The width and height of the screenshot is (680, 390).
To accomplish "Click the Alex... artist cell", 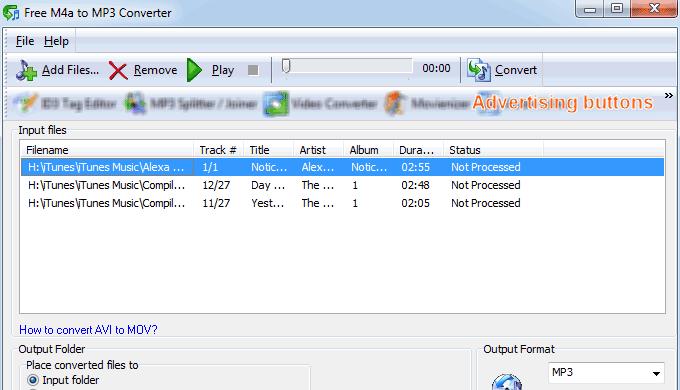I will click(318, 167).
